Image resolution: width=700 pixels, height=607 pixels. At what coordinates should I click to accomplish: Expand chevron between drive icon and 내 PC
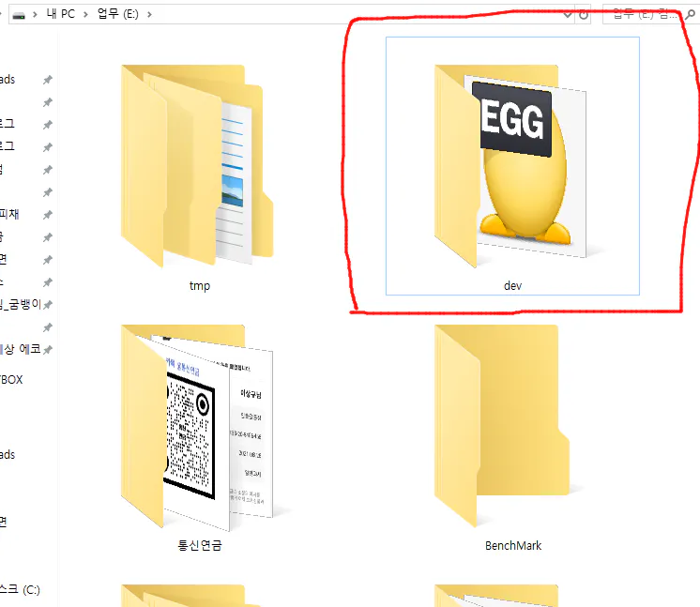coord(35,14)
